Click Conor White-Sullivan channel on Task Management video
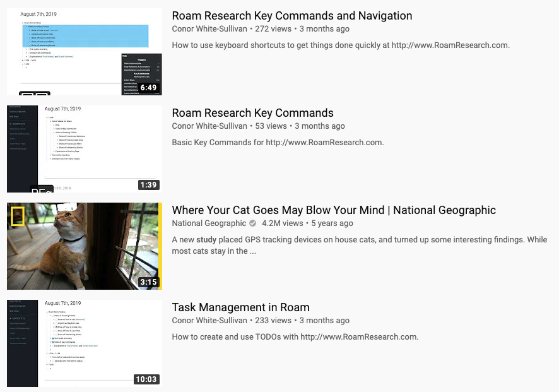The image size is (559, 392). [209, 320]
